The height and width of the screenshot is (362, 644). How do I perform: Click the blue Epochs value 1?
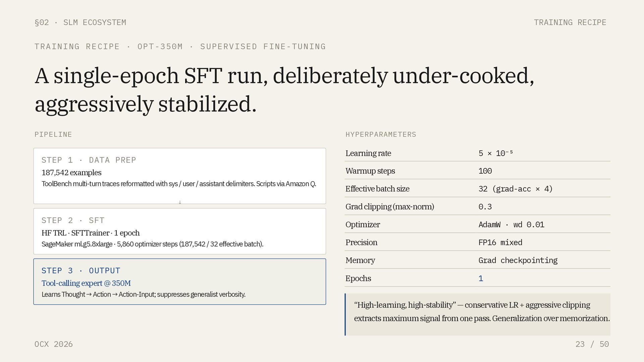point(480,279)
